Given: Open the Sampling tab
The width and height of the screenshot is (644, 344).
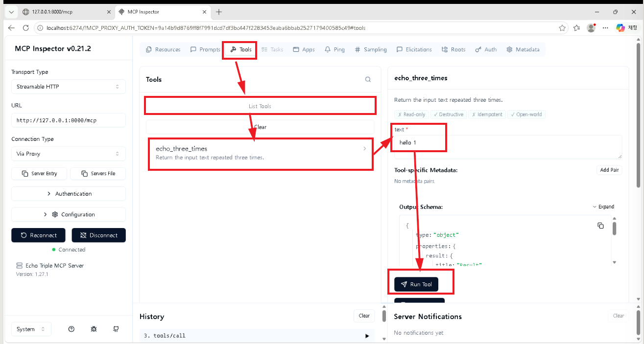Looking at the screenshot, I should coord(371,49).
